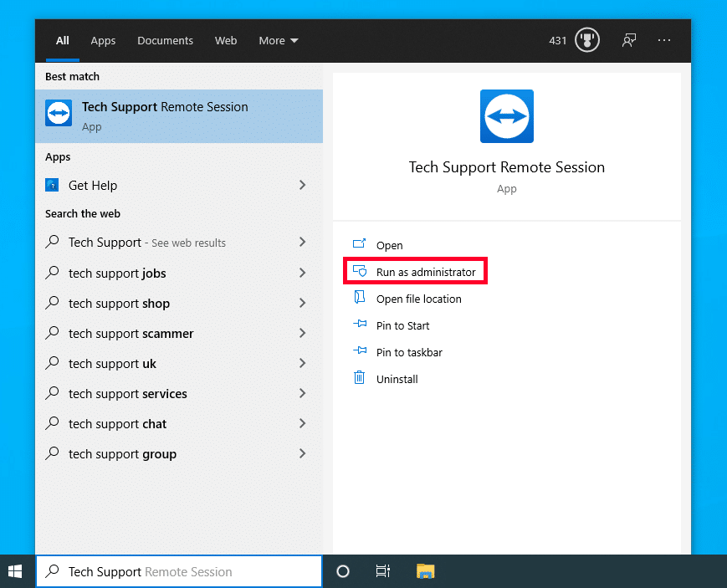The width and height of the screenshot is (727, 588).
Task: Expand the tech support jobs suggestion arrow
Action: pyautogui.click(x=303, y=273)
